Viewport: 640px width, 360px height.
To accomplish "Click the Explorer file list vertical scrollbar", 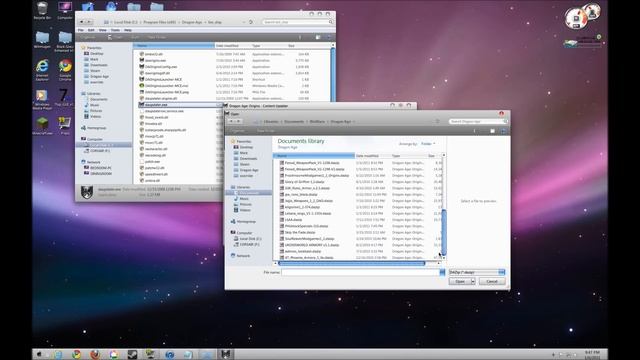I will (333, 76).
